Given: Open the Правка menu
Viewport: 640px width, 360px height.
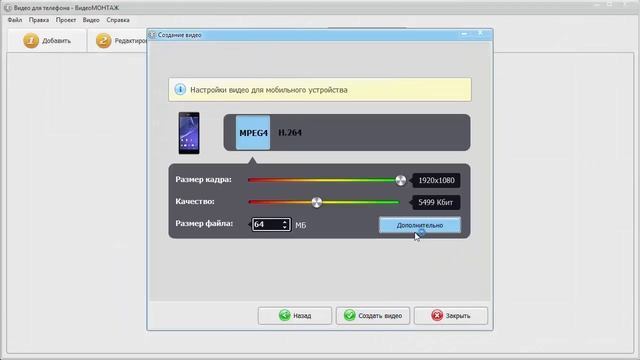Looking at the screenshot, I should 39,20.
